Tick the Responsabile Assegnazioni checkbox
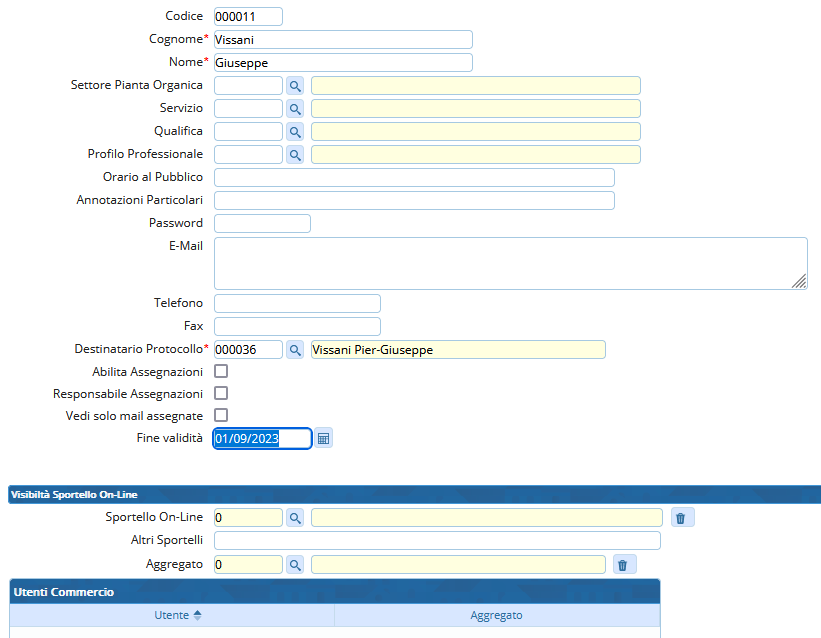 tap(221, 394)
